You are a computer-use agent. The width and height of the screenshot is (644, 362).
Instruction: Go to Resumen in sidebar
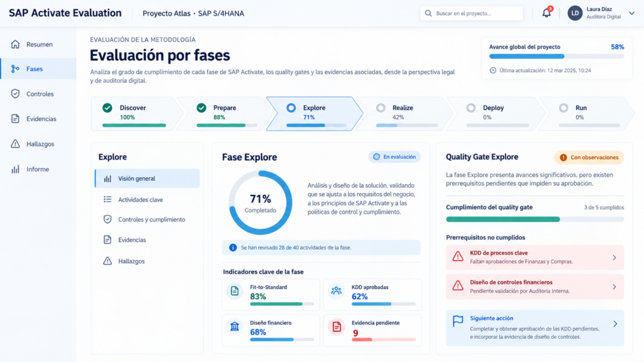tap(38, 45)
